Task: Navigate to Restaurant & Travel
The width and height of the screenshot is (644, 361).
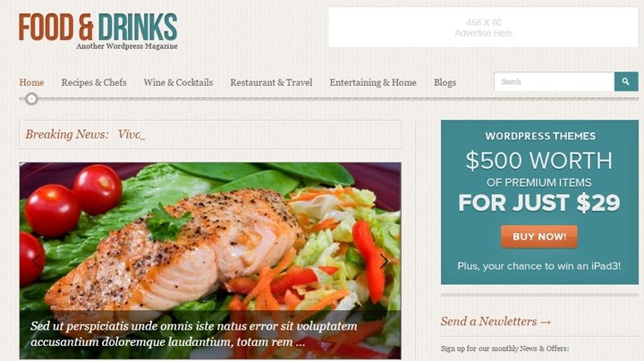Action: (x=271, y=82)
